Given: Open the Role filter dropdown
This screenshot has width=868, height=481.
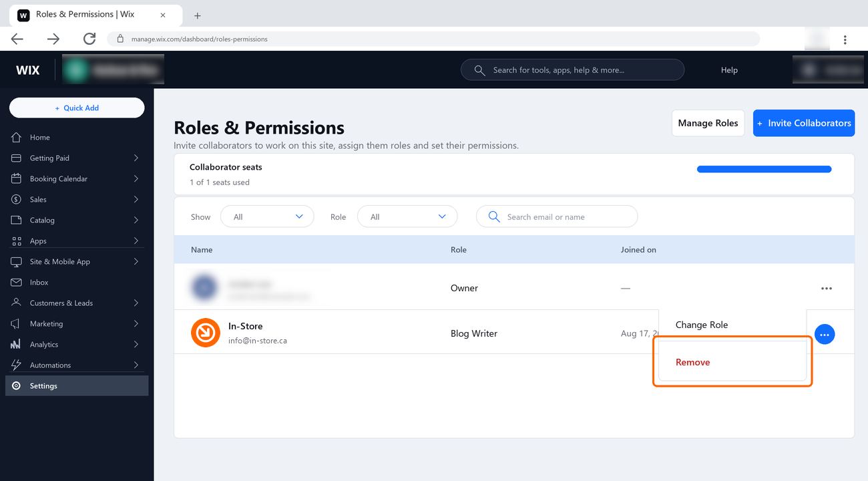Looking at the screenshot, I should coord(407,217).
